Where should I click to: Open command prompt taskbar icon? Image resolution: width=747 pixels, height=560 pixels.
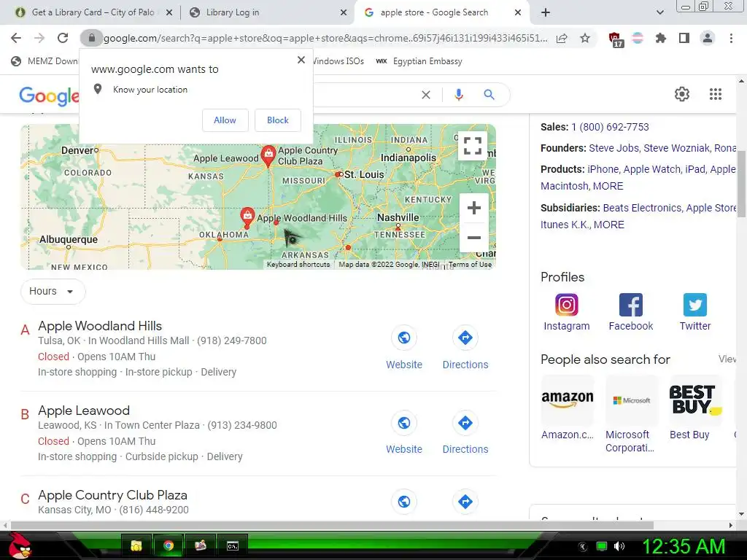[x=233, y=545]
